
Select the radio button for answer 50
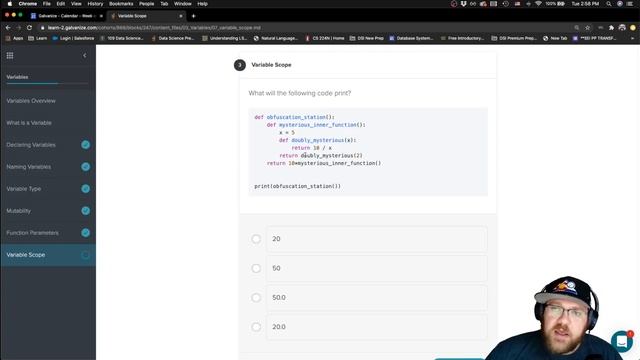coord(256,268)
